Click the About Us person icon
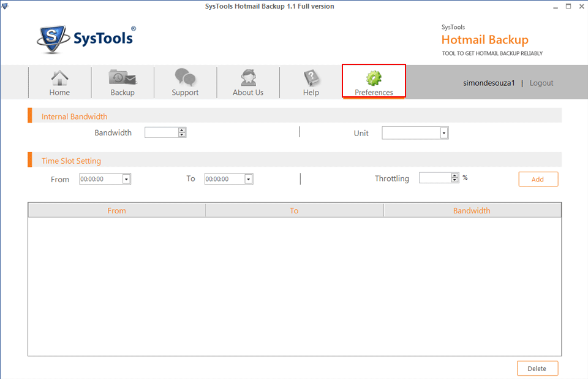Viewport: 588px width, 379px height. tap(248, 78)
